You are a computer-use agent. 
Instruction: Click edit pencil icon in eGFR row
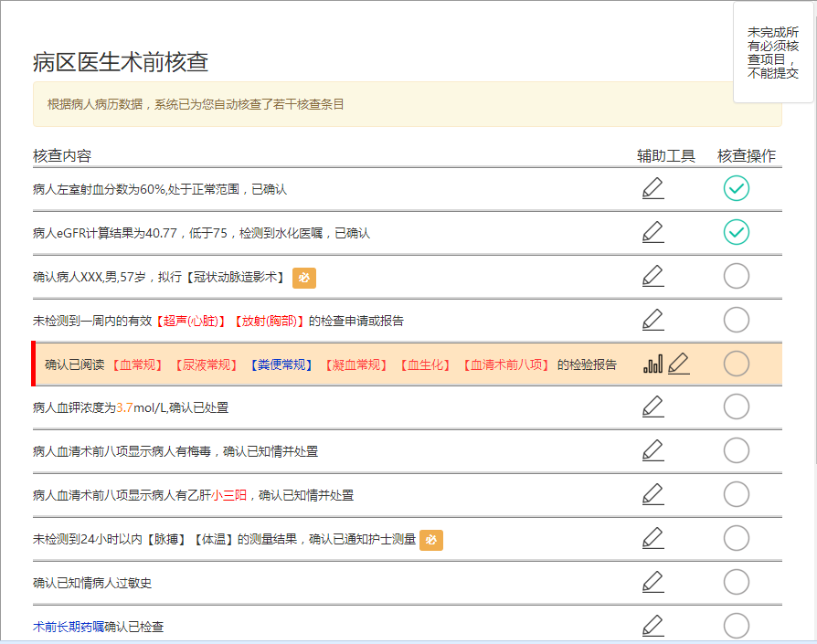pyautogui.click(x=653, y=233)
